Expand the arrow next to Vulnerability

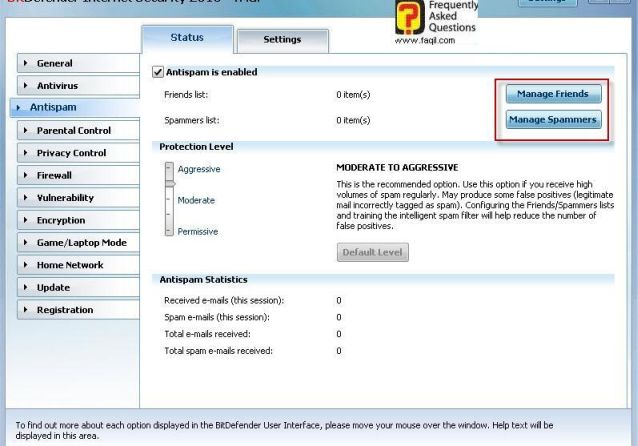[26, 197]
